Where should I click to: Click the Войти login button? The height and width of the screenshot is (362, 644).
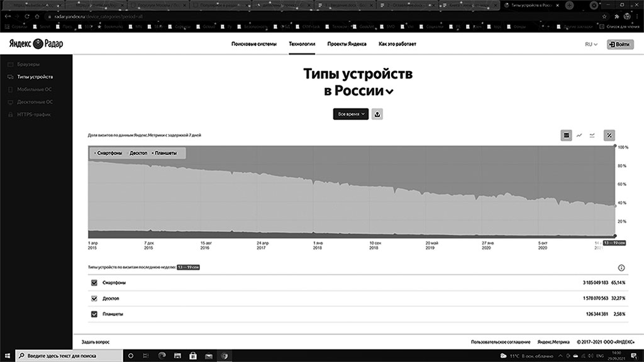(x=620, y=45)
